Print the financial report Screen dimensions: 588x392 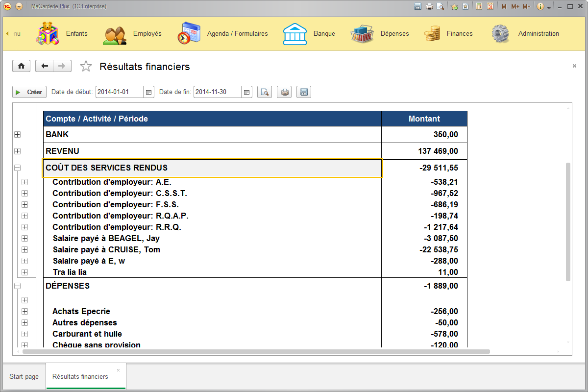tap(284, 92)
